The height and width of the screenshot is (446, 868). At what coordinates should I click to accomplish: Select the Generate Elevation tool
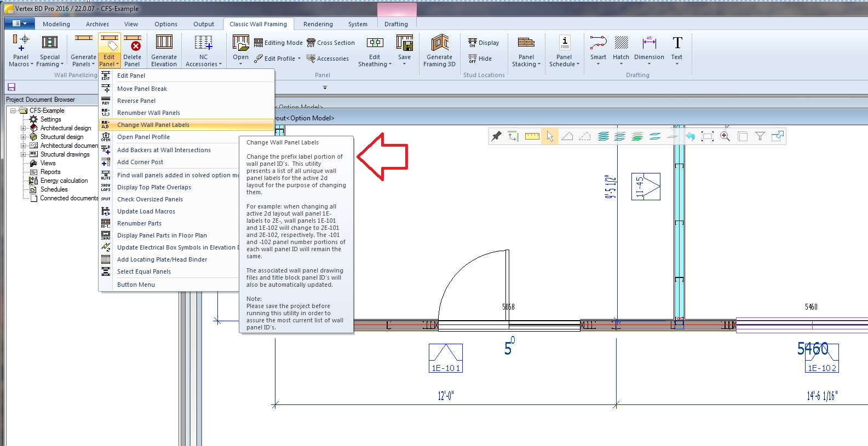coord(164,50)
